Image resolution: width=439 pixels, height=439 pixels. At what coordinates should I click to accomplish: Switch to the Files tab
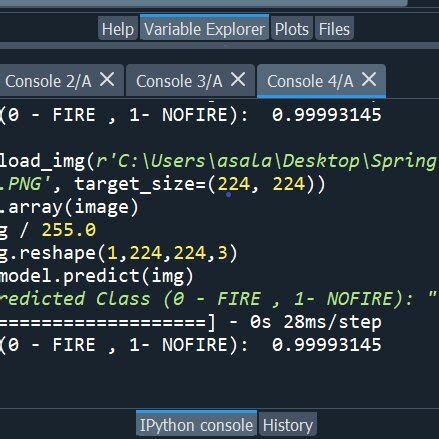coord(334,29)
